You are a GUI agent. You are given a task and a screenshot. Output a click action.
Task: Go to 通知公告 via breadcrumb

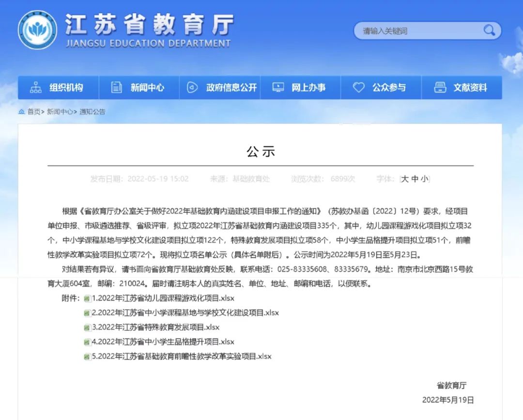pyautogui.click(x=92, y=112)
